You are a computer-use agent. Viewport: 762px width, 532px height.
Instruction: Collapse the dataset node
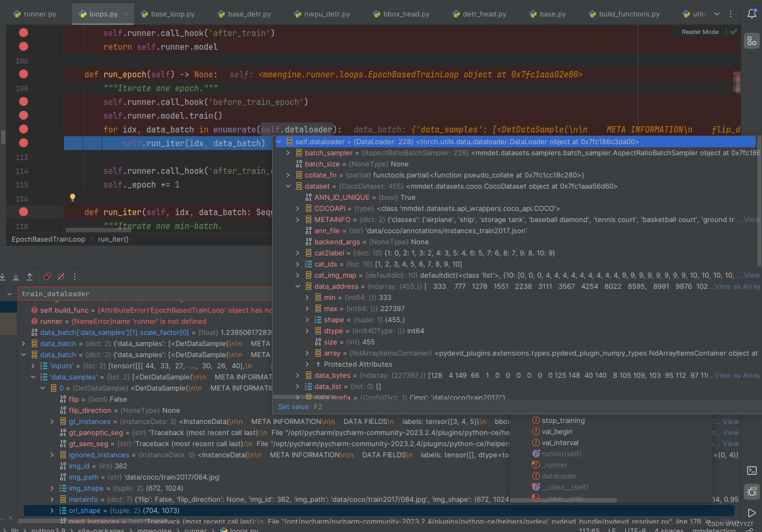click(288, 186)
